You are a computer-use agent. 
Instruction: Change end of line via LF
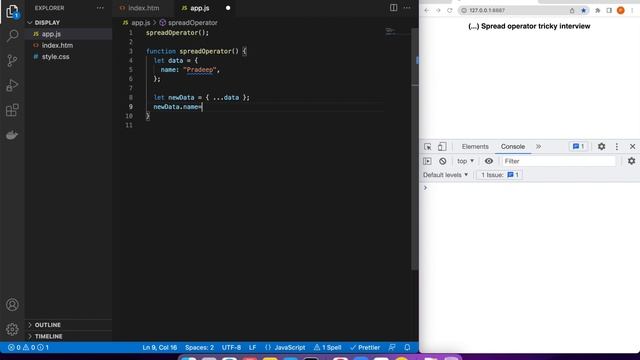(x=252, y=347)
